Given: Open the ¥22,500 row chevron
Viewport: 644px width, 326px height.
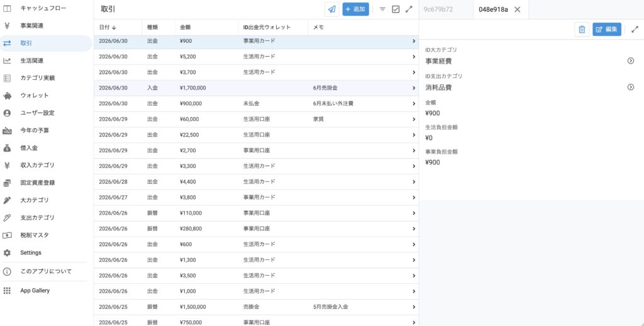Looking at the screenshot, I should (x=414, y=135).
